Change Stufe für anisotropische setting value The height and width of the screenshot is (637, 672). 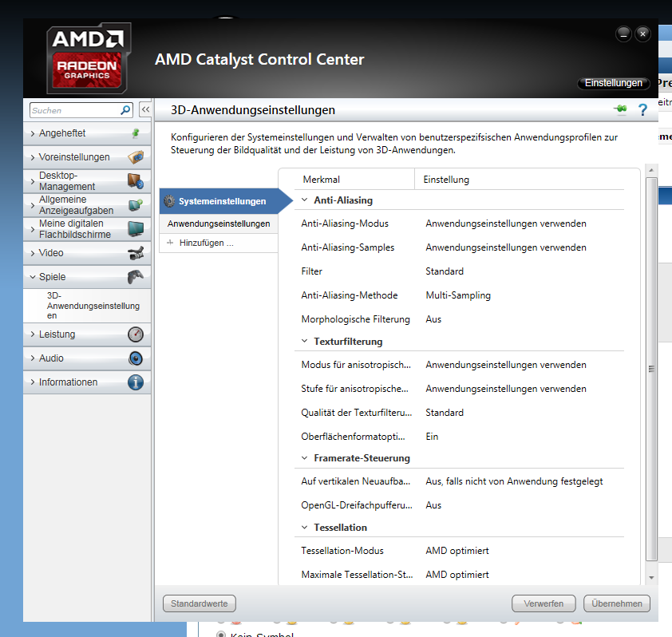click(x=506, y=389)
